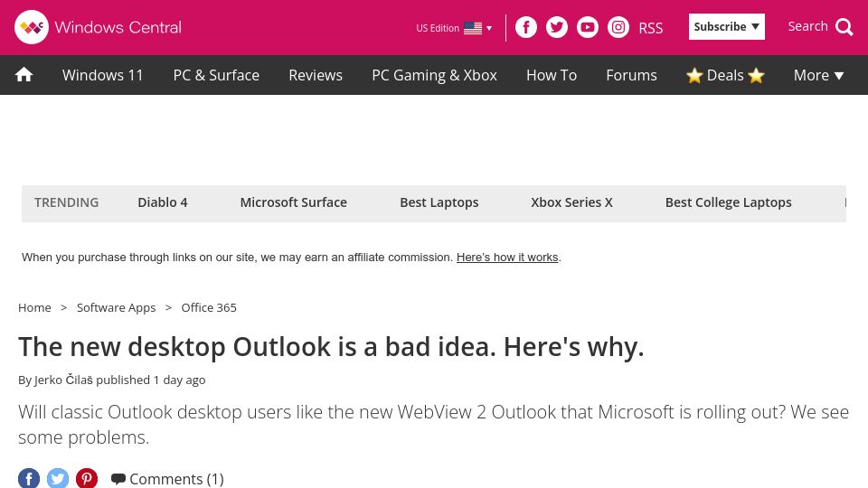Open the How To section

pyautogui.click(x=552, y=75)
